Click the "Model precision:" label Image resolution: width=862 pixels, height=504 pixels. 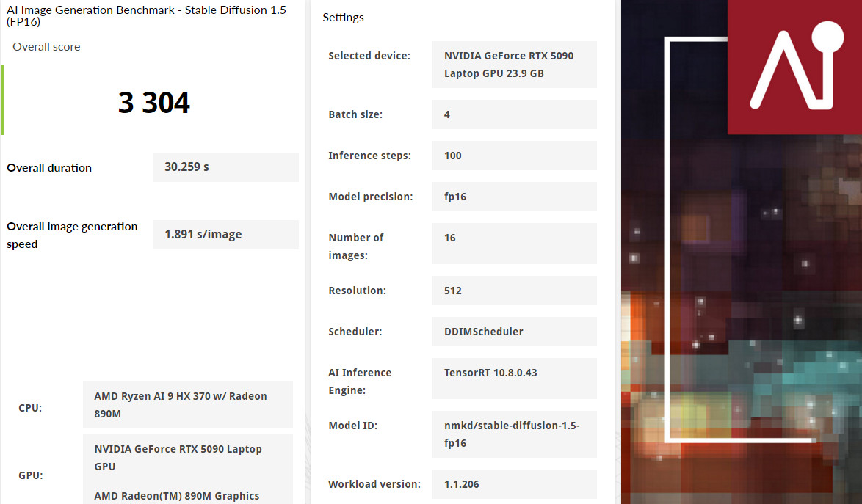click(371, 197)
